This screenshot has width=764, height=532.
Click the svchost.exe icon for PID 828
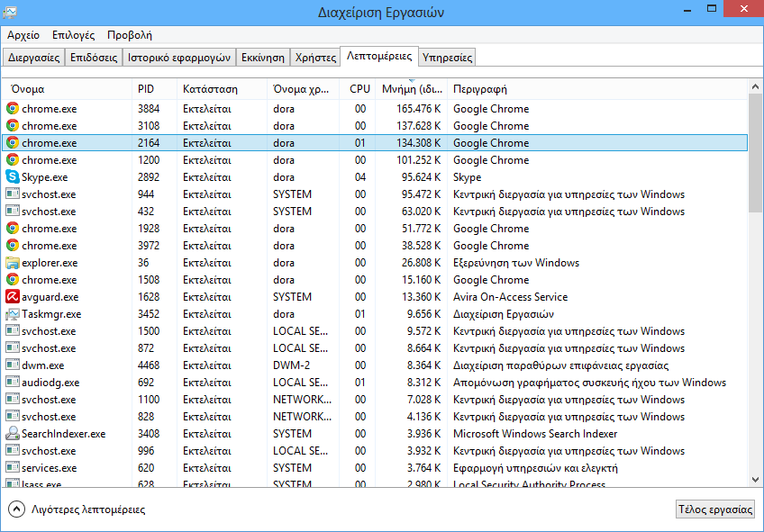pyautogui.click(x=13, y=416)
